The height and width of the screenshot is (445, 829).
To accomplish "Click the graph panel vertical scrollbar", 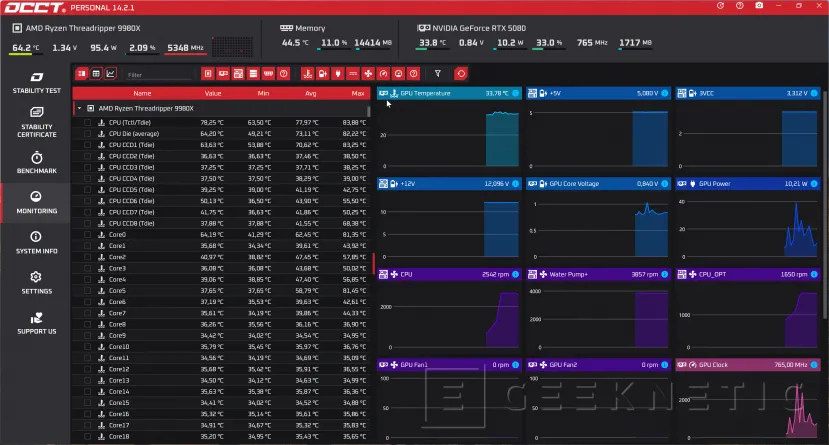I will (x=825, y=203).
